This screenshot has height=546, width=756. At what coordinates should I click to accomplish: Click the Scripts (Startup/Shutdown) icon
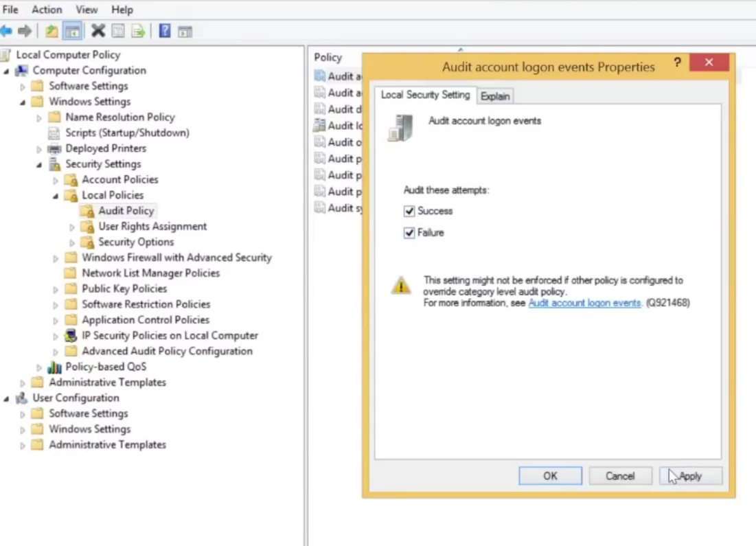(54, 133)
